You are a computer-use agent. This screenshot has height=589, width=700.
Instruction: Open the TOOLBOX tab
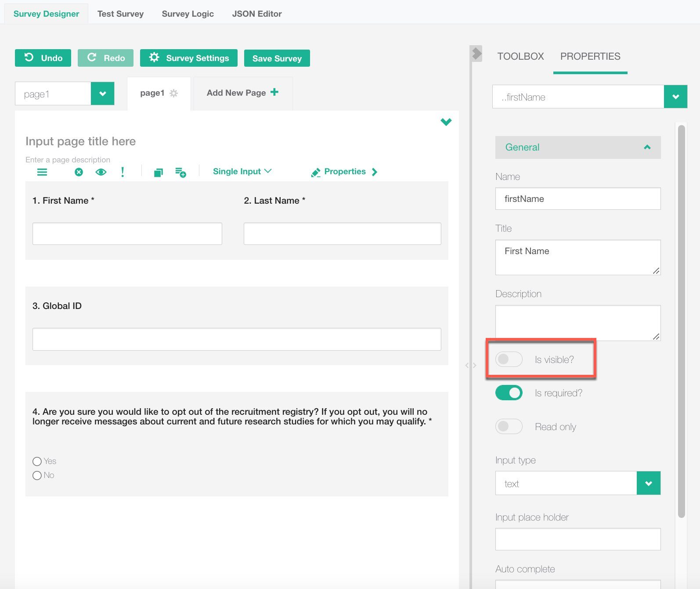tap(520, 56)
